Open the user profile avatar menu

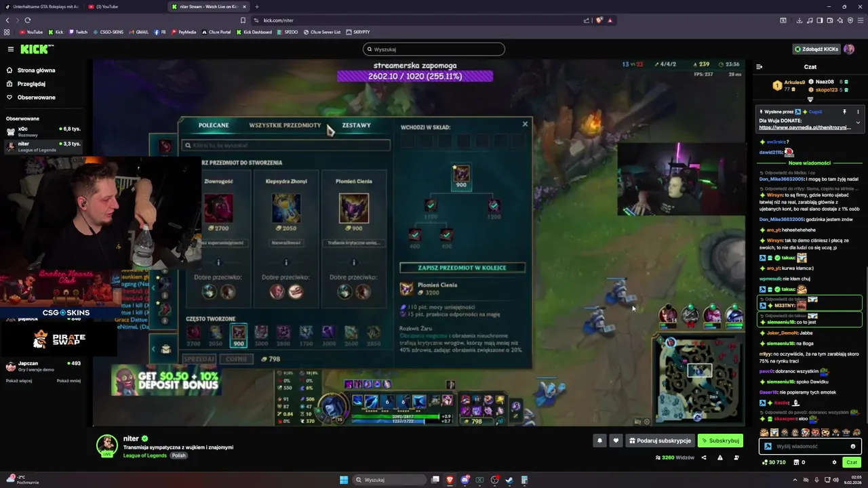pyautogui.click(x=849, y=49)
